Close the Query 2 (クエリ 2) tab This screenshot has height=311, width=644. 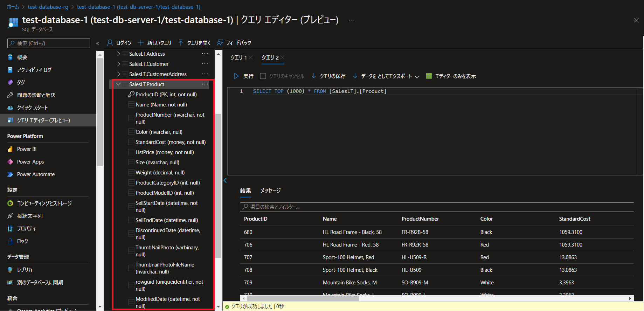click(282, 57)
